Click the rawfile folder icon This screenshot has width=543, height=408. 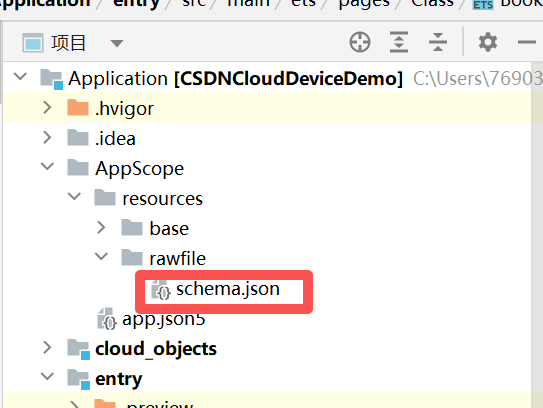click(132, 258)
